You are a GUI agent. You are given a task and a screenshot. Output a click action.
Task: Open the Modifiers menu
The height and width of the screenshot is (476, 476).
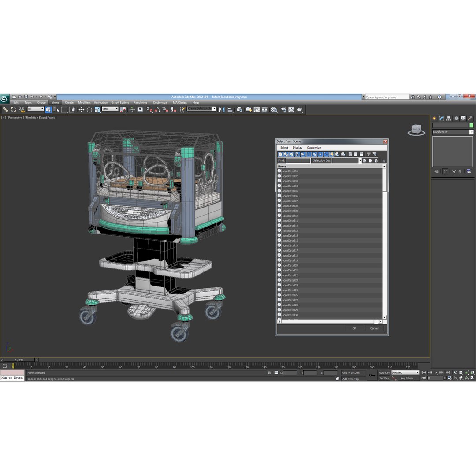tap(84, 103)
